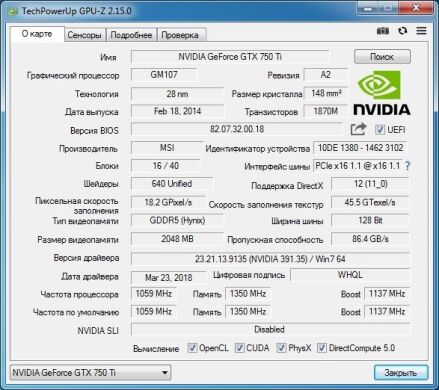The height and width of the screenshot is (390, 439).
Task: Click the device ID 10DE 1380 - 1462 3102
Action: (x=361, y=148)
